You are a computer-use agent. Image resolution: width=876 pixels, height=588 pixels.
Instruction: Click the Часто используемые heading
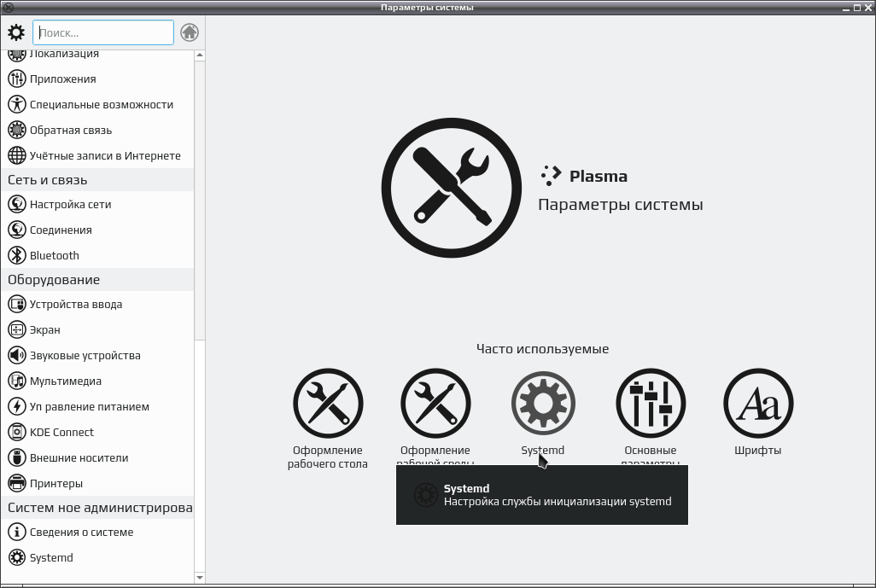tap(542, 349)
